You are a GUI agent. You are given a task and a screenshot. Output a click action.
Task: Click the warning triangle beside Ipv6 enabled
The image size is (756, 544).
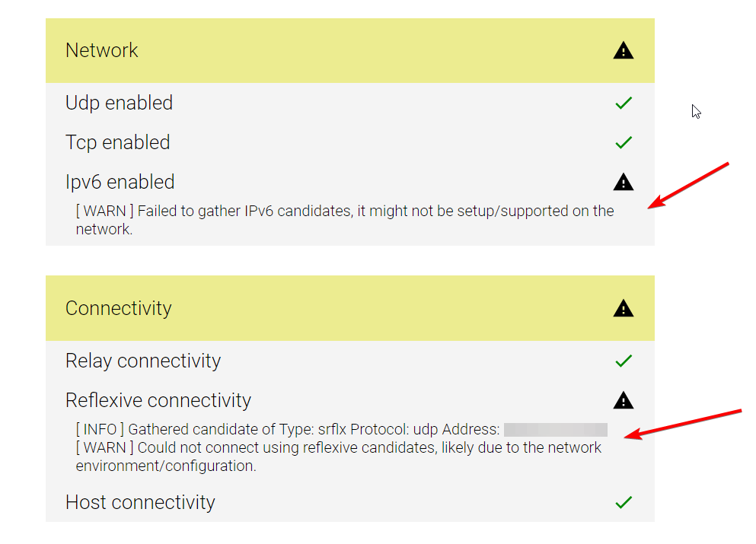pos(623,182)
